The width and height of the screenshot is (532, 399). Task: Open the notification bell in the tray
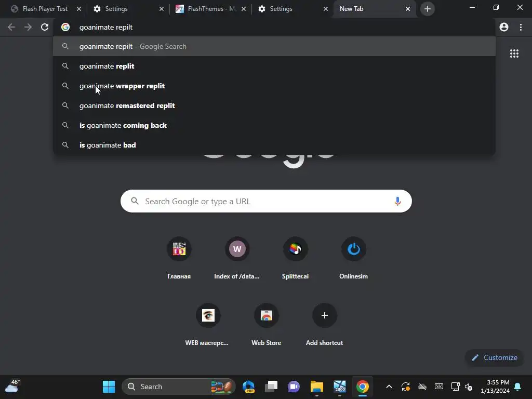point(518,387)
